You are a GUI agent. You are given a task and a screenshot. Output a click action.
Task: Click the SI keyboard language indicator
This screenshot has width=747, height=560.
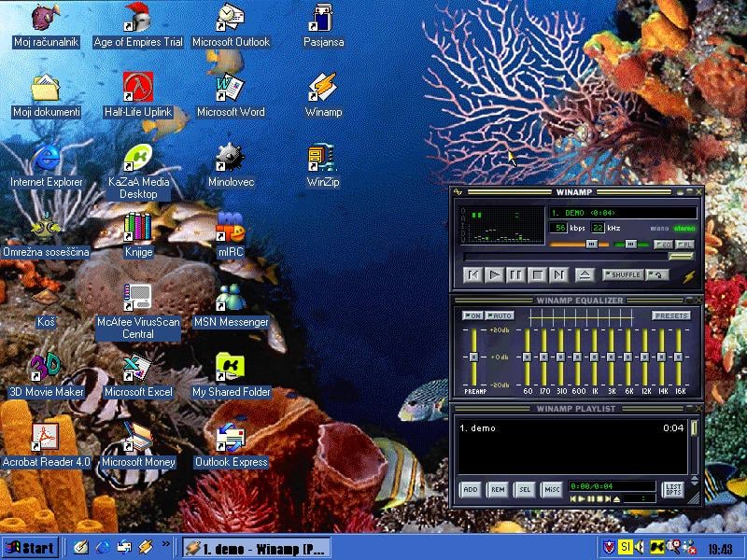click(x=625, y=547)
